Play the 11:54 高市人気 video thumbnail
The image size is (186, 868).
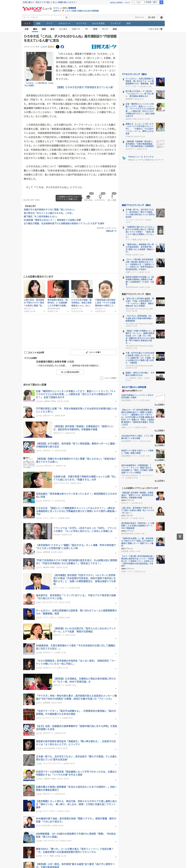pyautogui.click(x=160, y=302)
